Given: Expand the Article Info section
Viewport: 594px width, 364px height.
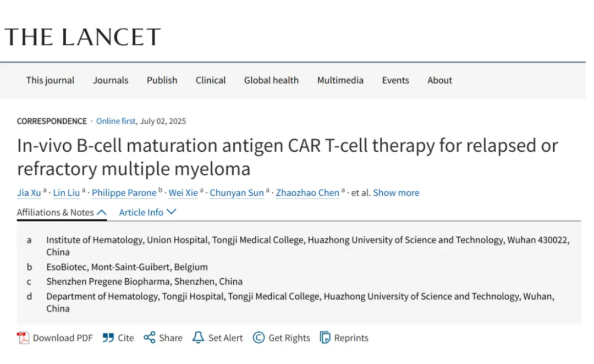Looking at the screenshot, I should pyautogui.click(x=147, y=212).
